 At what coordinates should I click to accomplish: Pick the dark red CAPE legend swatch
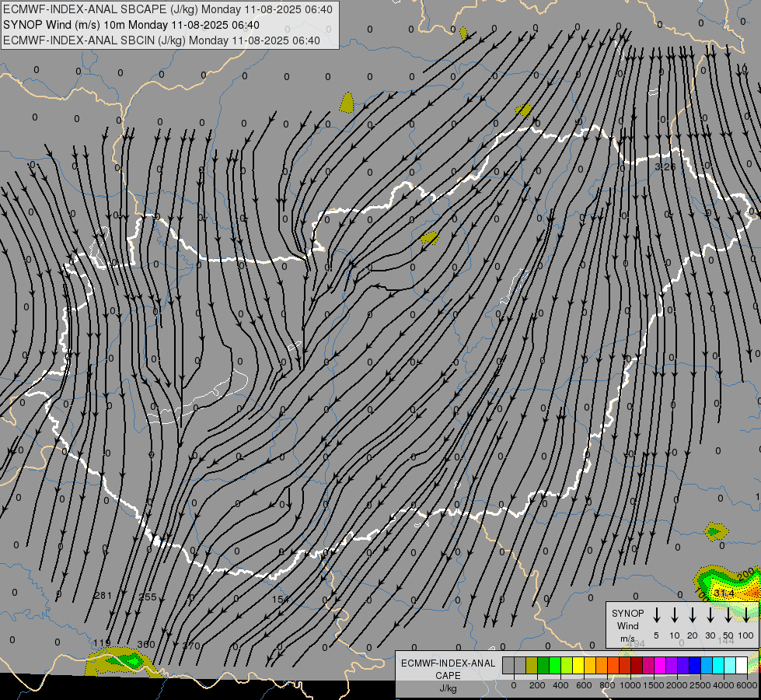(x=637, y=665)
